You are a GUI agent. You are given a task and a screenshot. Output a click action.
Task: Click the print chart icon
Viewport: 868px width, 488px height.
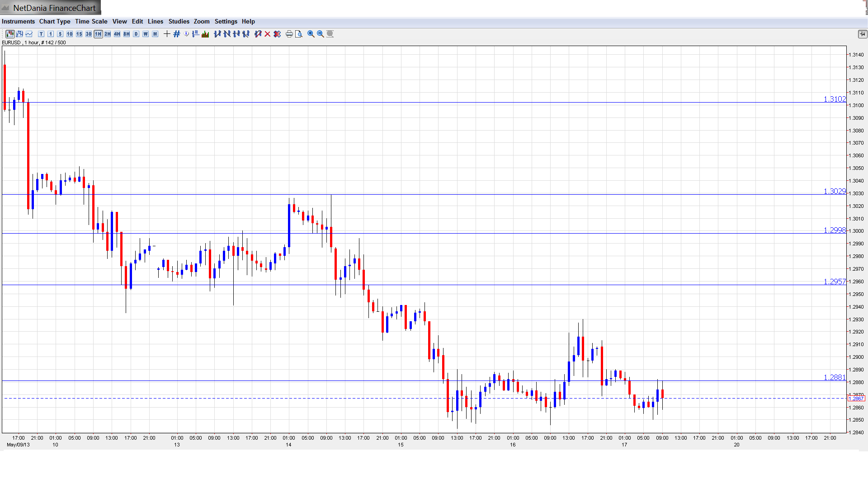[x=289, y=34]
